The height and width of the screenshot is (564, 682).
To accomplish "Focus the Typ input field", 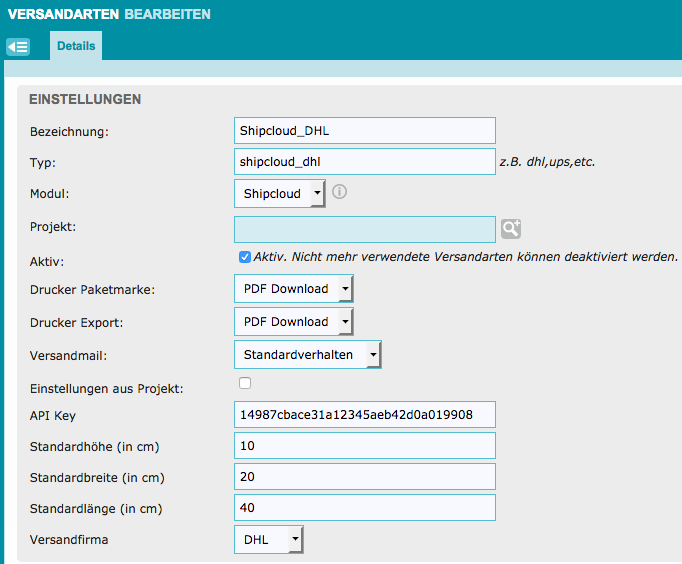I will 364,161.
